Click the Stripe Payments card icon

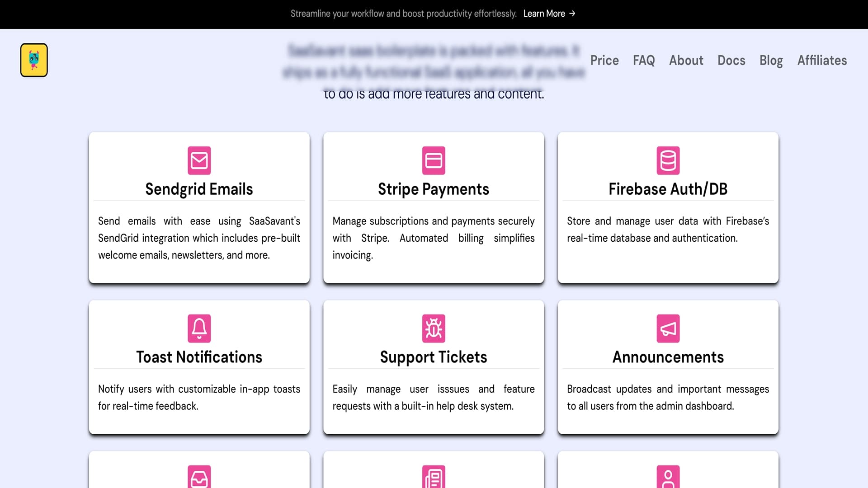coord(434,160)
